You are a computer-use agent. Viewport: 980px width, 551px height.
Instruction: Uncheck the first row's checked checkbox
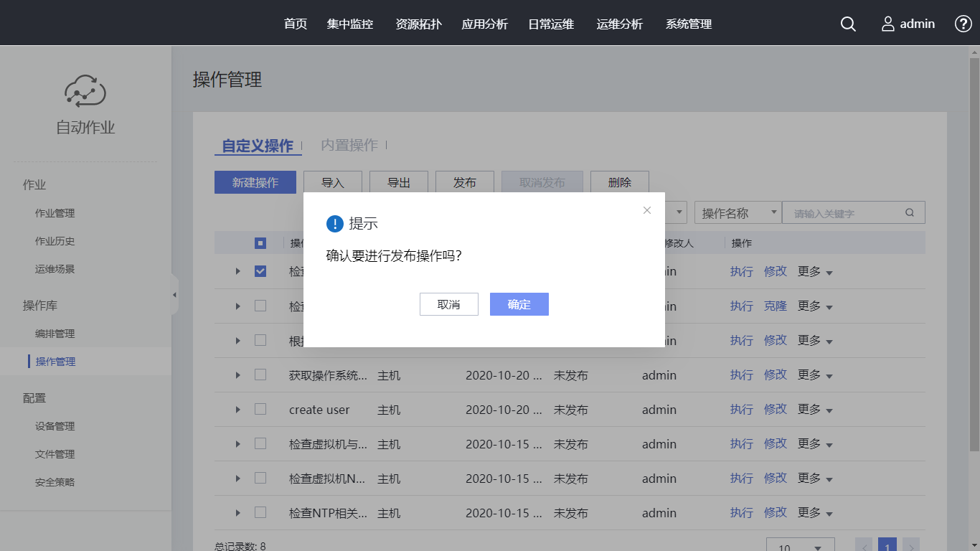[x=260, y=271]
